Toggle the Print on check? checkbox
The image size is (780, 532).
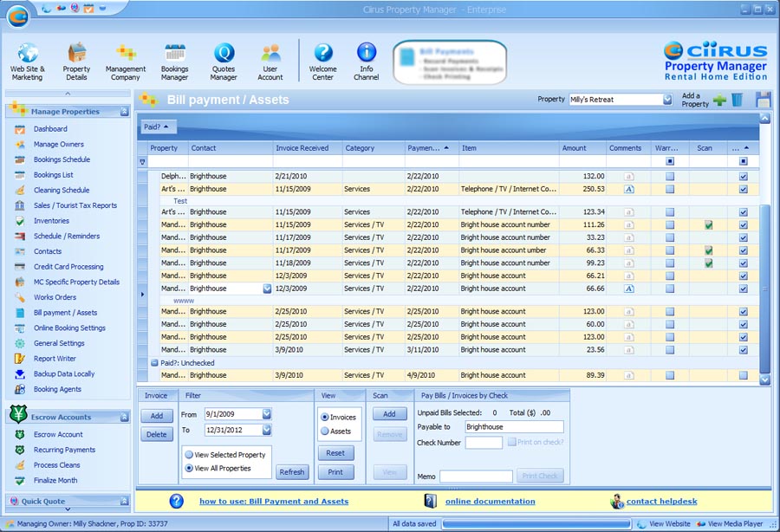(511, 442)
